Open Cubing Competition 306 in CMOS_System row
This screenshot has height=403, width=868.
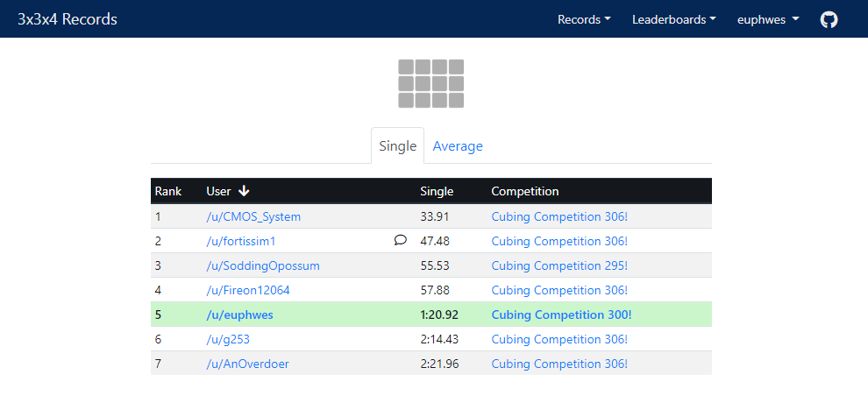pos(559,216)
